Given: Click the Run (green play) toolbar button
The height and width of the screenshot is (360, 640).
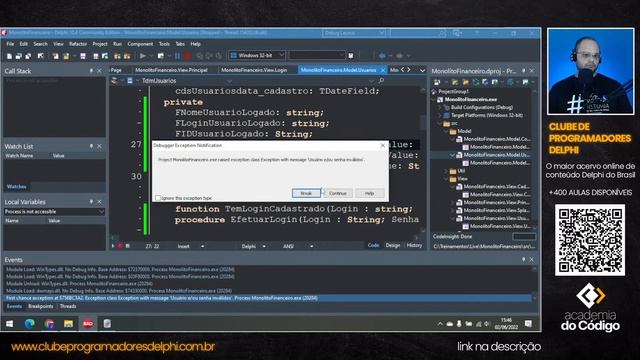Looking at the screenshot, I should click(x=143, y=56).
